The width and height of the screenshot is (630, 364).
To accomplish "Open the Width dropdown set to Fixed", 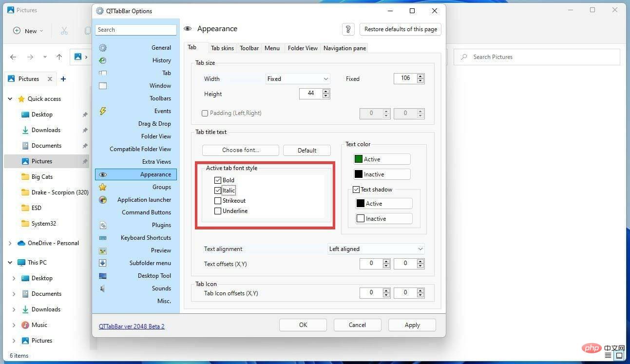I will pos(298,79).
